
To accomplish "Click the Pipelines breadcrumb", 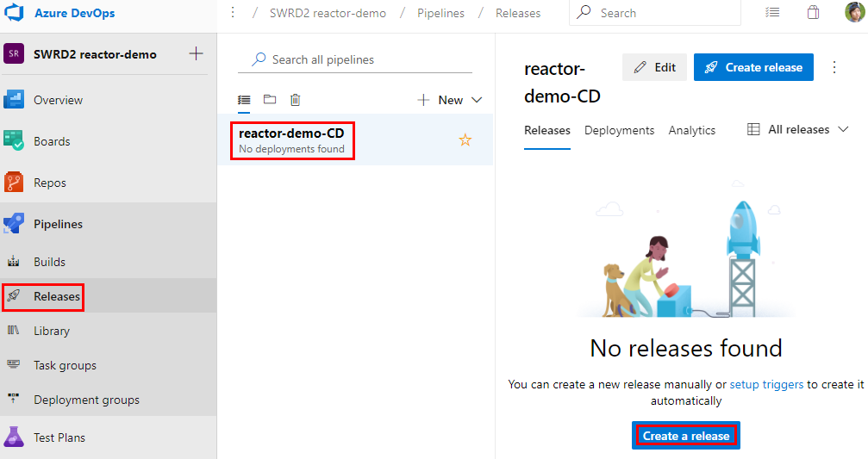I will [440, 13].
